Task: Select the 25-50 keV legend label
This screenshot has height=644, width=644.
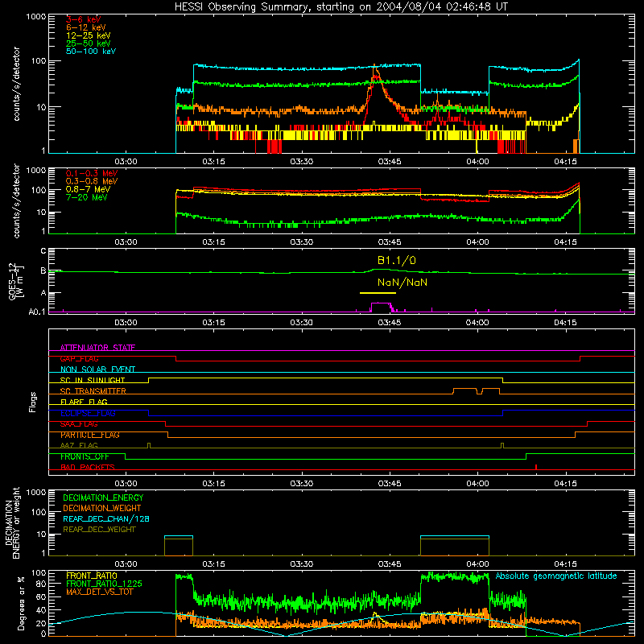Action: (x=88, y=43)
